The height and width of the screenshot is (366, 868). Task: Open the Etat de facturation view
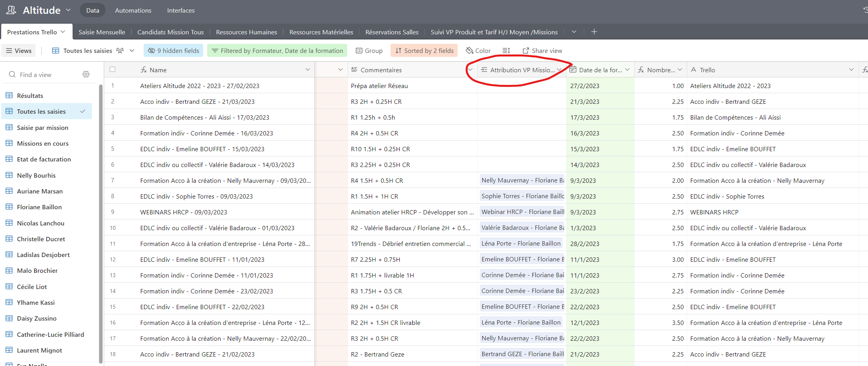click(47, 159)
